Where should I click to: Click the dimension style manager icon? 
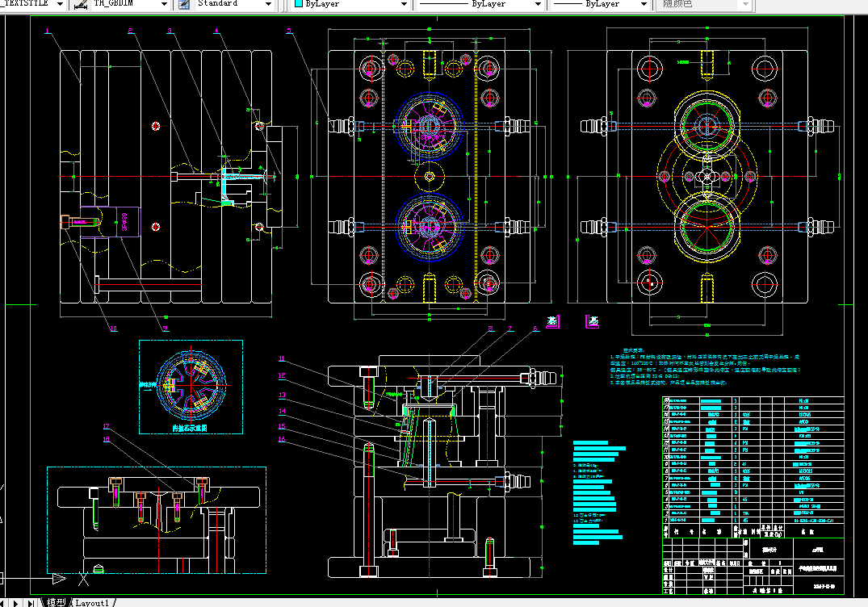click(x=81, y=4)
